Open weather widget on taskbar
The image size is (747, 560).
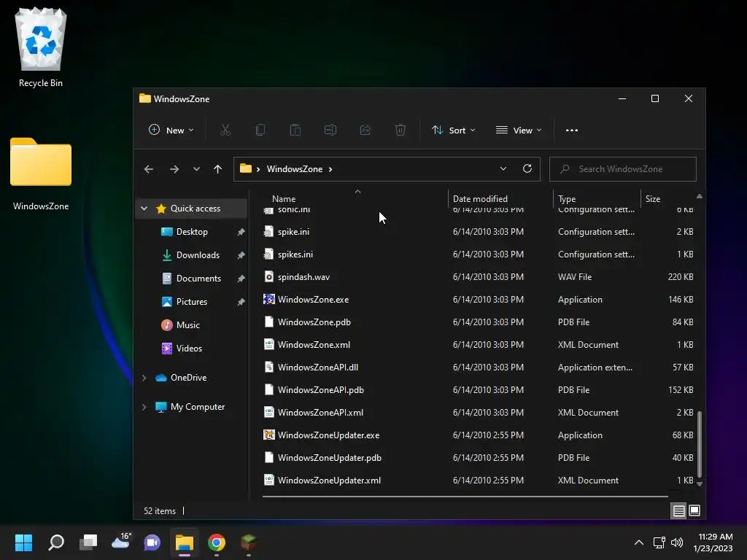click(121, 542)
